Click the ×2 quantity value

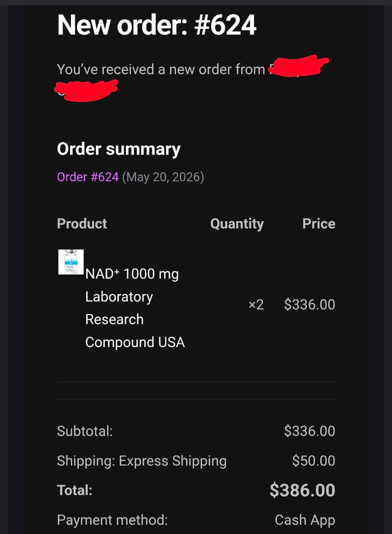[x=256, y=305]
